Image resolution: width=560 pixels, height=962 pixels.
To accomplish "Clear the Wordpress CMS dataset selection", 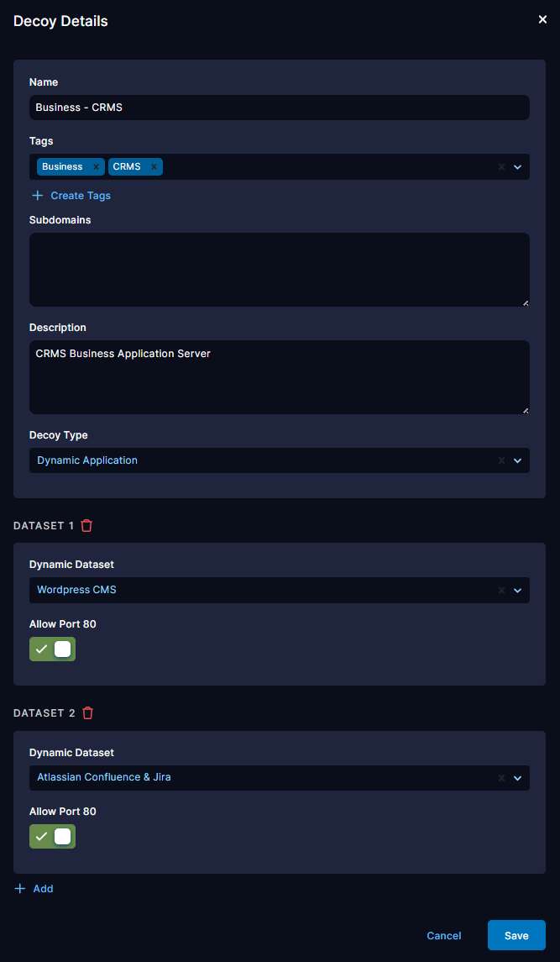I will point(501,590).
